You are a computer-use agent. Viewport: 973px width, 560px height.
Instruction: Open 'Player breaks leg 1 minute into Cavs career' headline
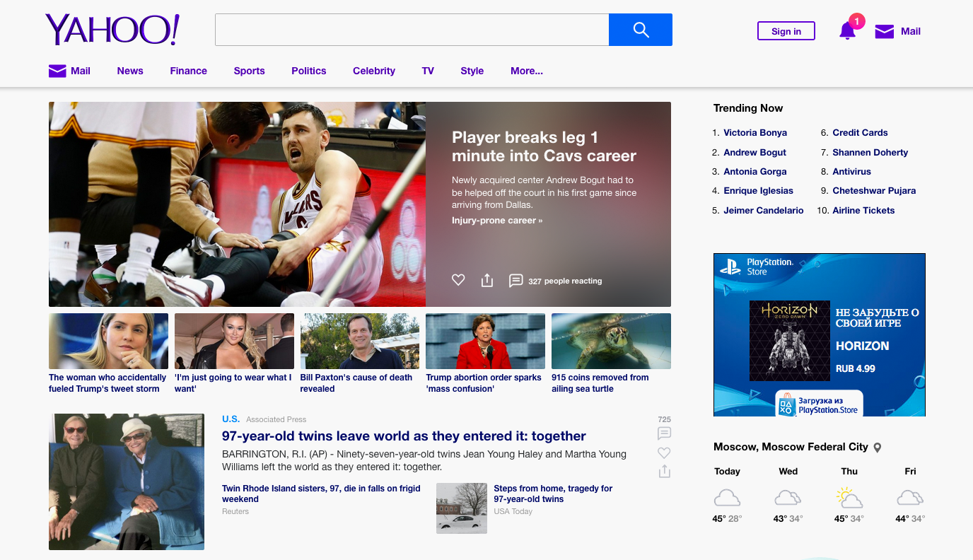(x=544, y=146)
